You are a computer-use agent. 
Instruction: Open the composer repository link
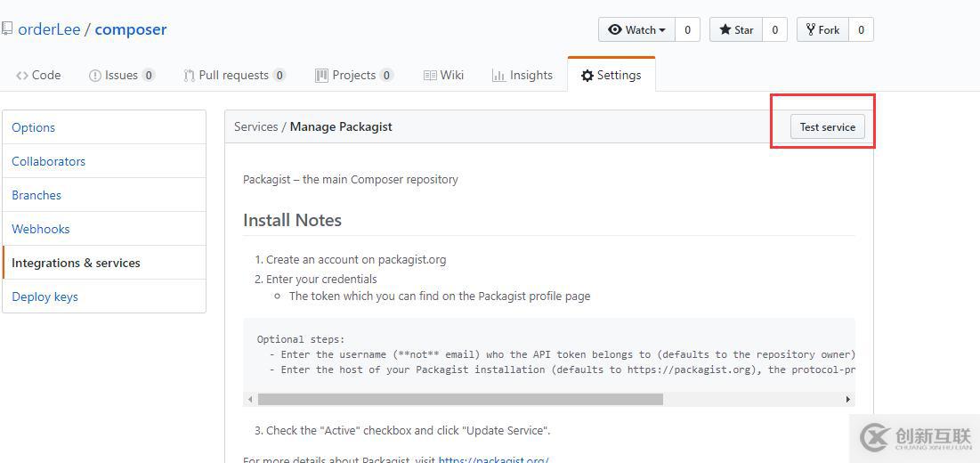[131, 29]
